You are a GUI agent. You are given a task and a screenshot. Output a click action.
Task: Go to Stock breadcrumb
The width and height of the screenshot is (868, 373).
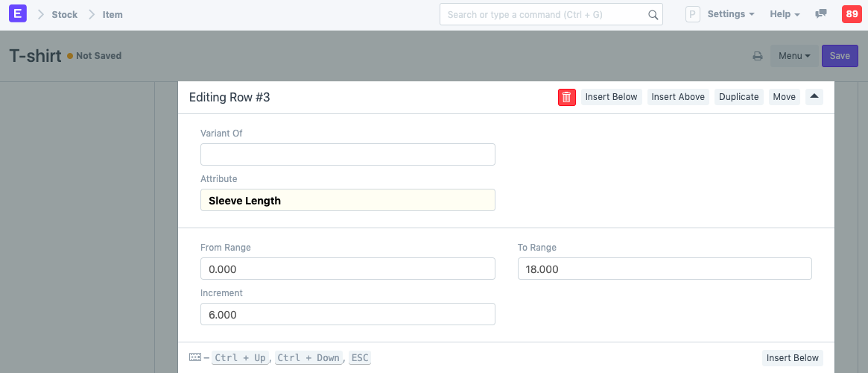click(x=64, y=15)
